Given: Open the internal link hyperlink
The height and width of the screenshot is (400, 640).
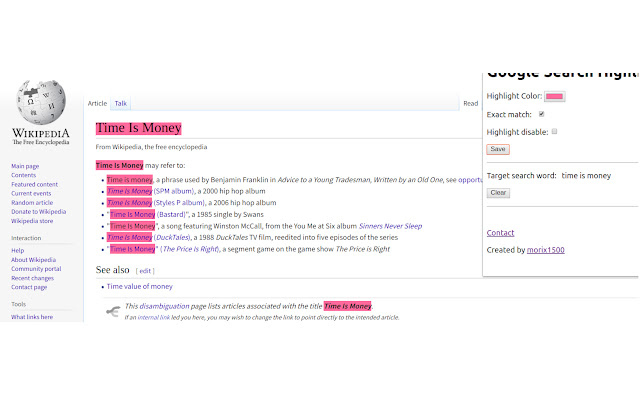Looking at the screenshot, I should point(153,317).
